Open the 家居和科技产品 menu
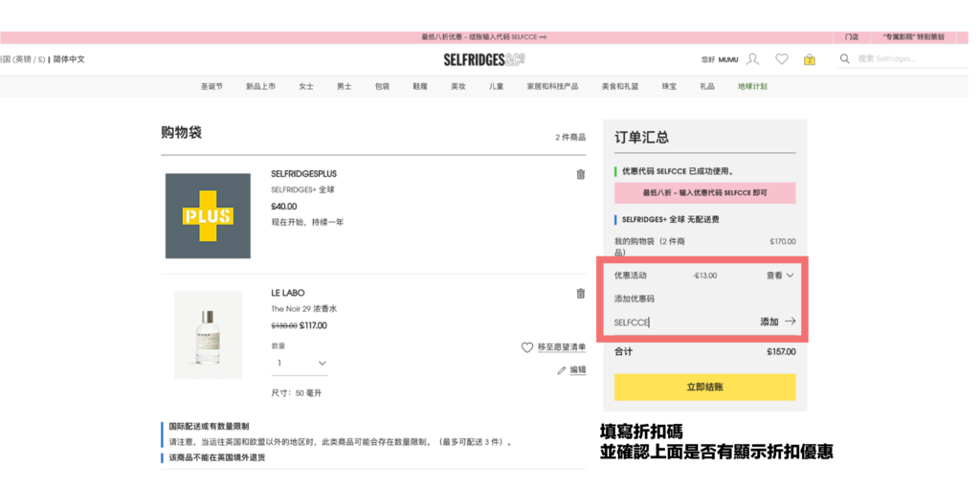This screenshot has height=488, width=980. tap(552, 87)
